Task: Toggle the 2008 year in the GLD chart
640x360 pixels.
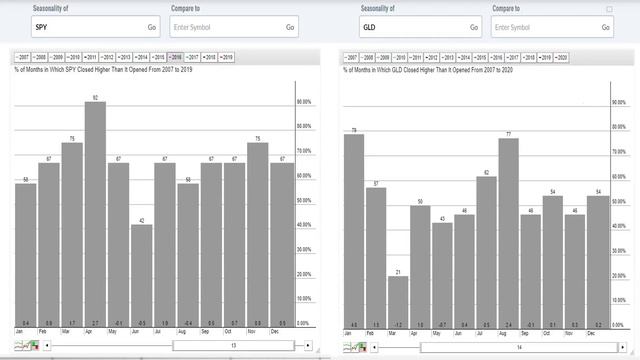Action: tap(367, 58)
